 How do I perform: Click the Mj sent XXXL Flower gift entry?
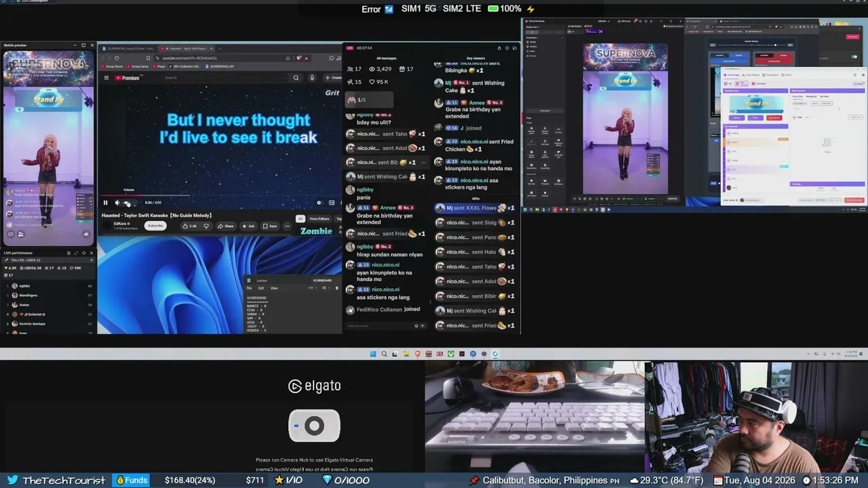(x=475, y=208)
